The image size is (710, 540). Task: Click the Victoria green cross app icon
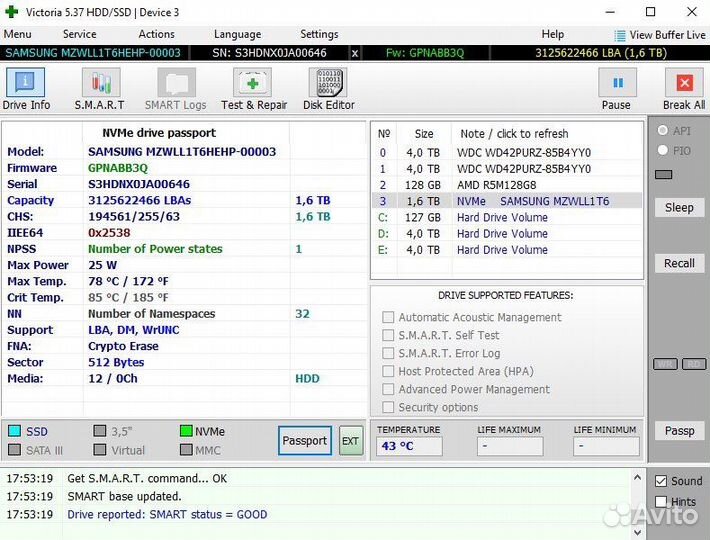(x=11, y=12)
